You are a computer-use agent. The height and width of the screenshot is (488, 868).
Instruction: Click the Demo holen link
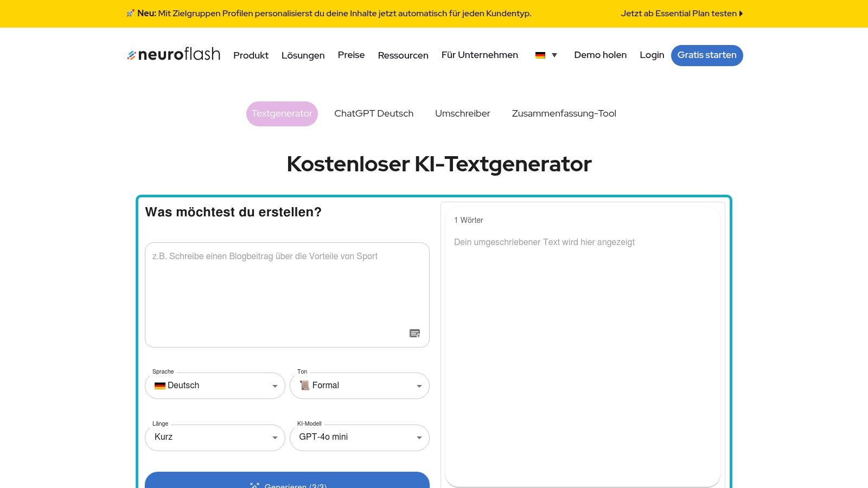600,55
